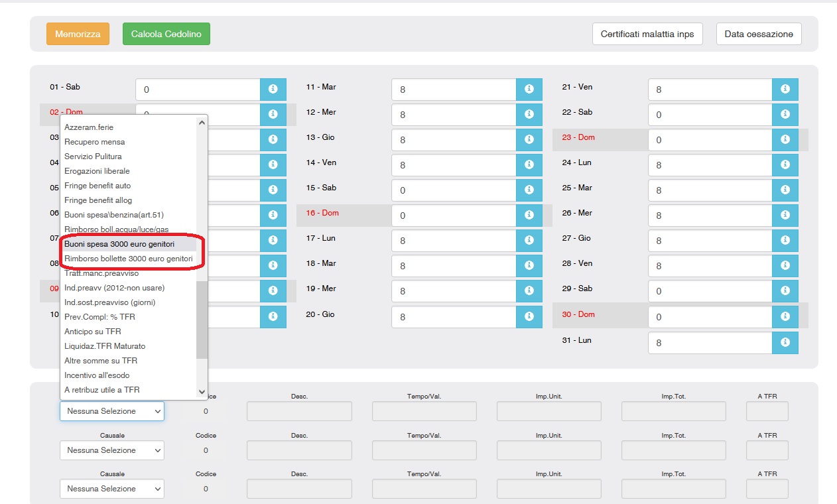Click info icon for 14 - Ven
This screenshot has height=504, width=837.
(529, 165)
